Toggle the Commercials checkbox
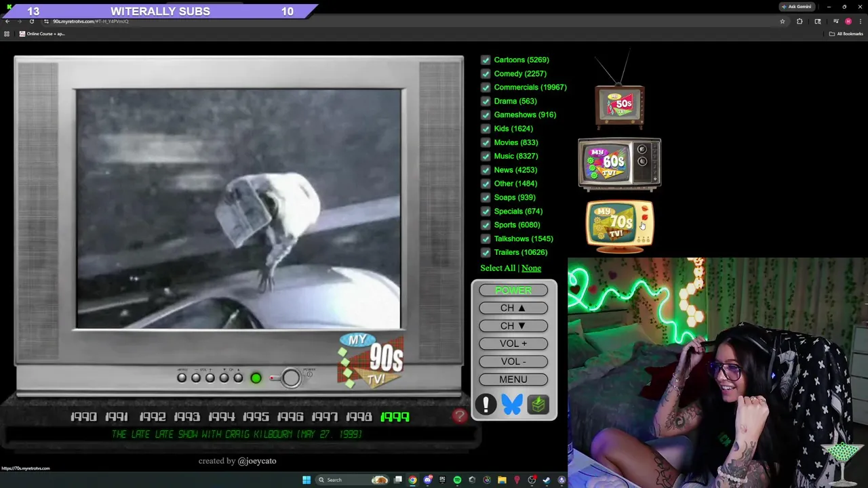Image resolution: width=868 pixels, height=488 pixels. 486,87
